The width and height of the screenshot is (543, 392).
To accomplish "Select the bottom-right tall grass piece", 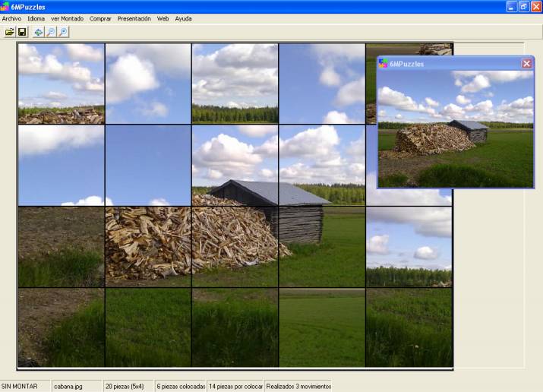I will pos(409,327).
